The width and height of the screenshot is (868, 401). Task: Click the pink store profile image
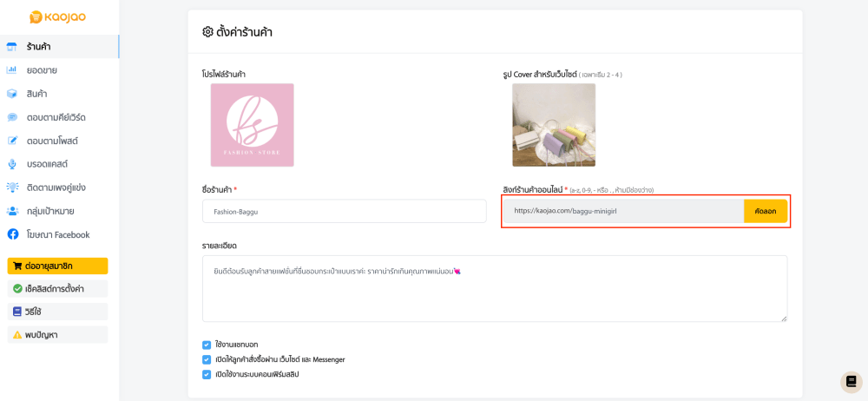point(253,125)
